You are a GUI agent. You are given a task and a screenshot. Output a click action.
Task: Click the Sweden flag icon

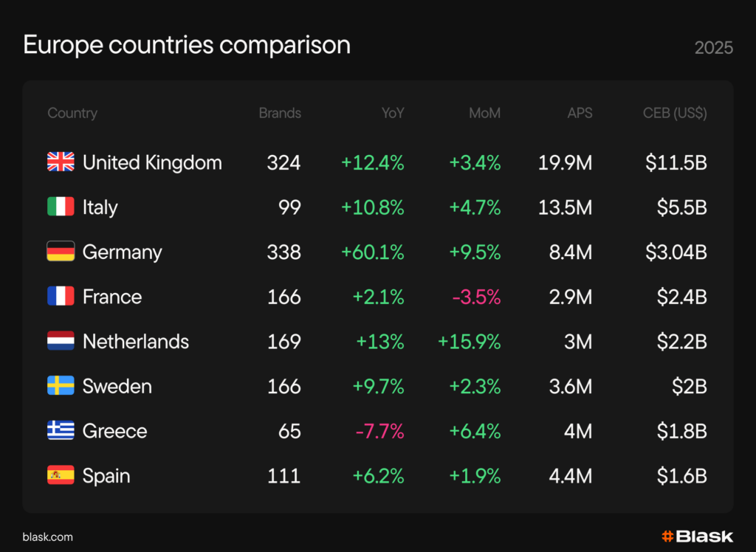[61, 386]
